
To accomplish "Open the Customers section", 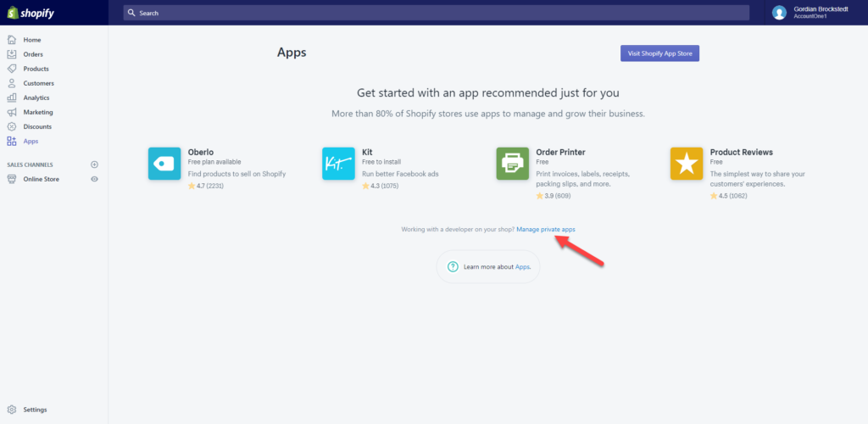I will pos(38,83).
